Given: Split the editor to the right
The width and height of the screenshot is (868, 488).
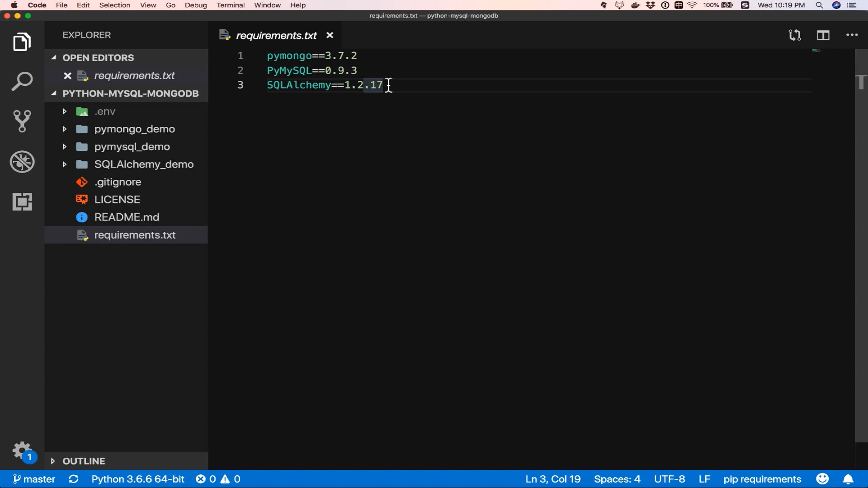Looking at the screenshot, I should pyautogui.click(x=823, y=35).
